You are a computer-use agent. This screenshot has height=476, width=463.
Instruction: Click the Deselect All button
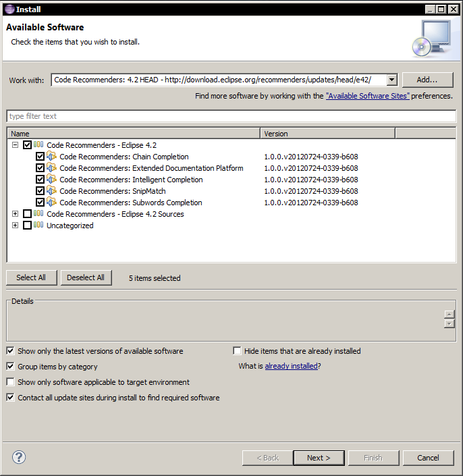pos(86,277)
